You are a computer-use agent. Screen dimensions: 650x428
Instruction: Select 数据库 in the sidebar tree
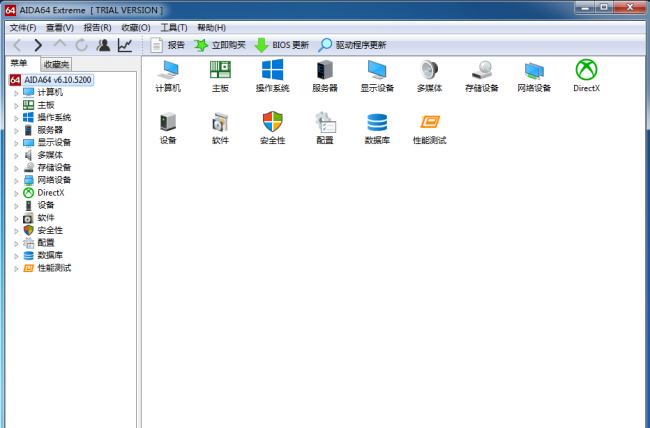[50, 255]
